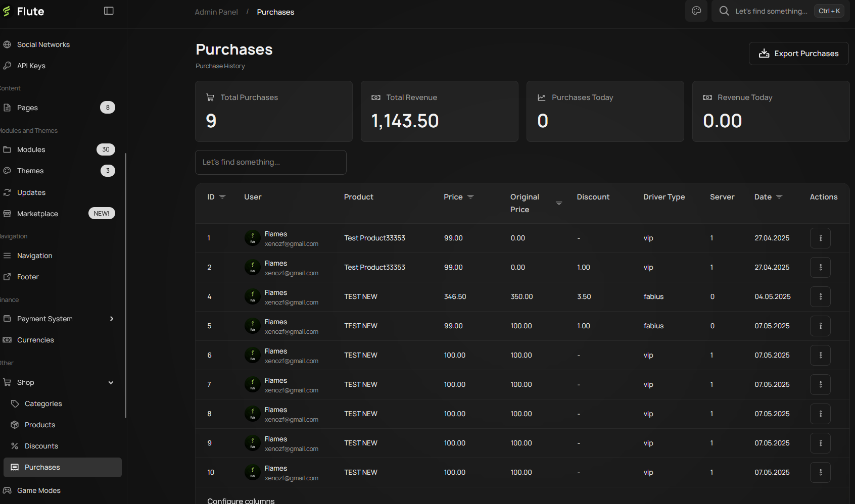Expand the Payment System submenu chevron
Viewport: 855px width, 504px height.
pos(111,319)
